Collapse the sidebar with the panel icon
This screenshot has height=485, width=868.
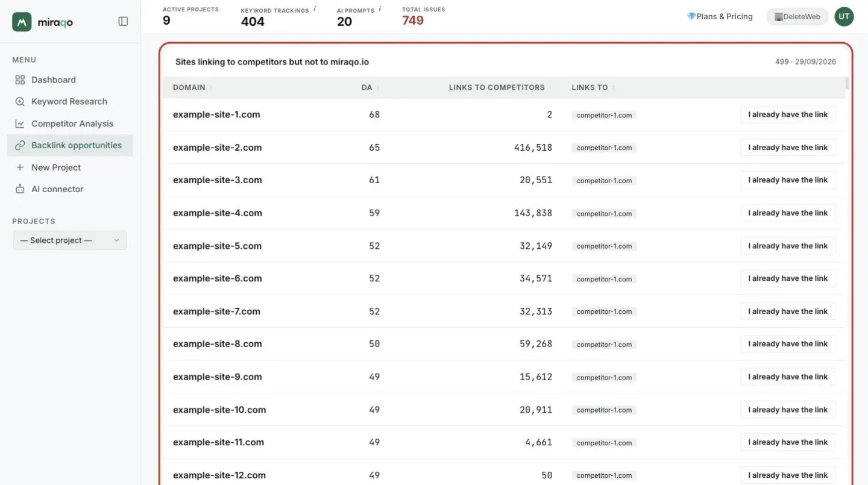(123, 22)
